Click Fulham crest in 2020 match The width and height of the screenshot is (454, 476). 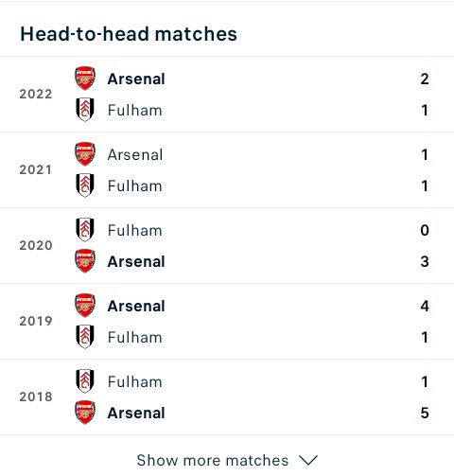(85, 230)
